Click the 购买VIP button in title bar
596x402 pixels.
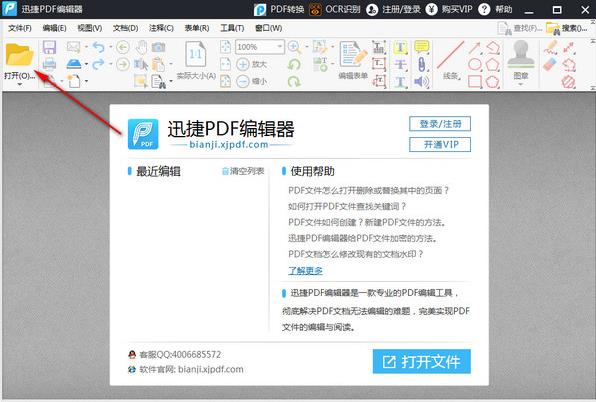click(449, 9)
